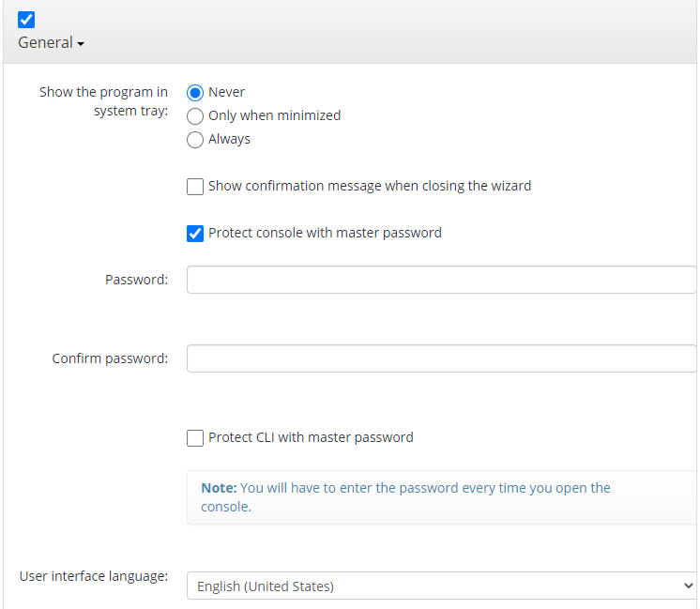
Task: Enable confirmation message when closing wizard
Action: [195, 187]
